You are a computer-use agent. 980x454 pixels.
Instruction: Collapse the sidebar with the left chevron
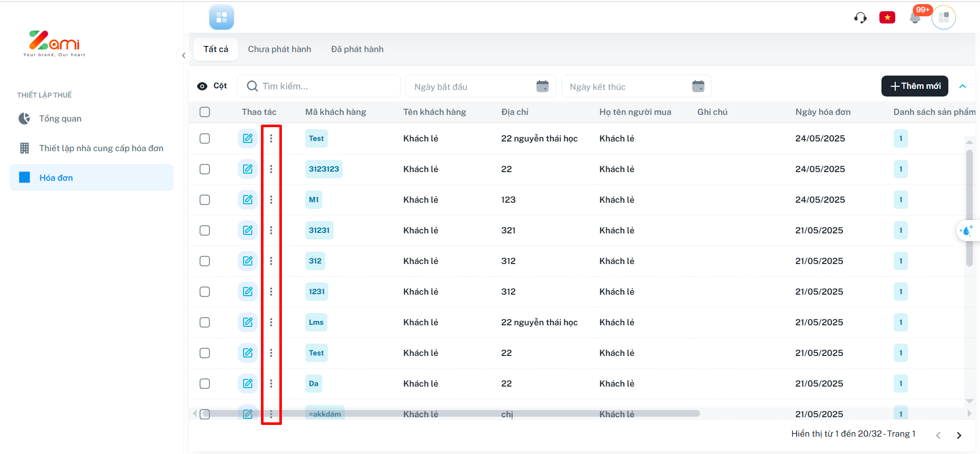(x=183, y=55)
